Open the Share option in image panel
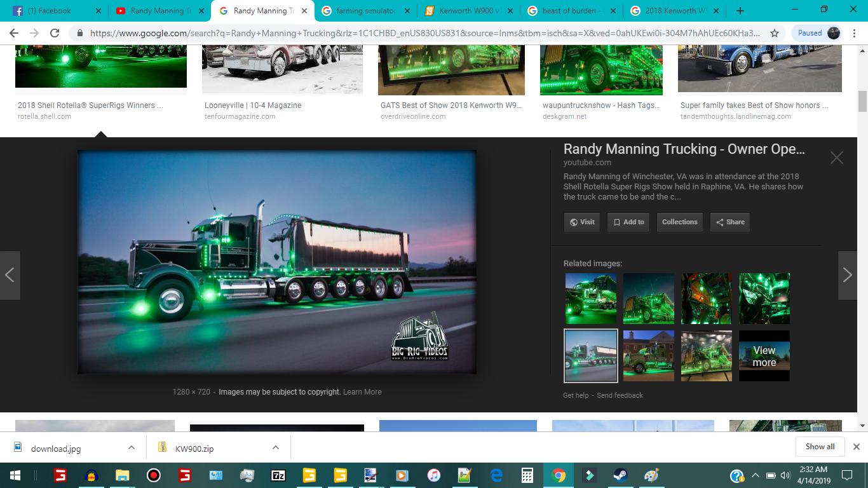This screenshot has width=868, height=488. point(730,222)
